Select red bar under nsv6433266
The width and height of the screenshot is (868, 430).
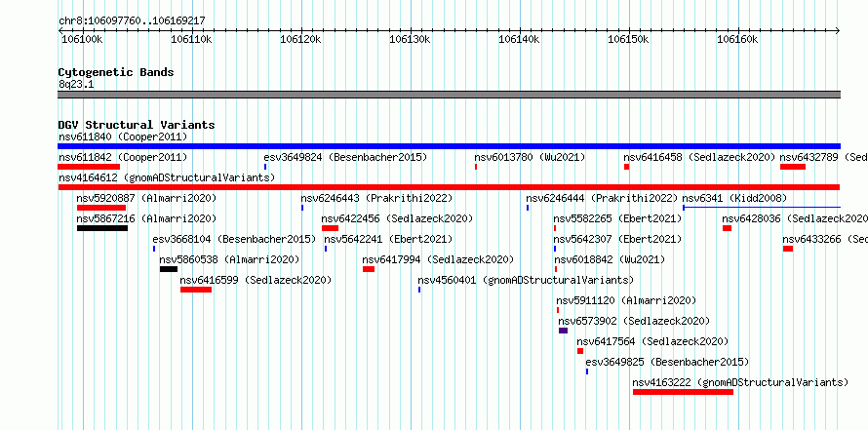pyautogui.click(x=788, y=249)
